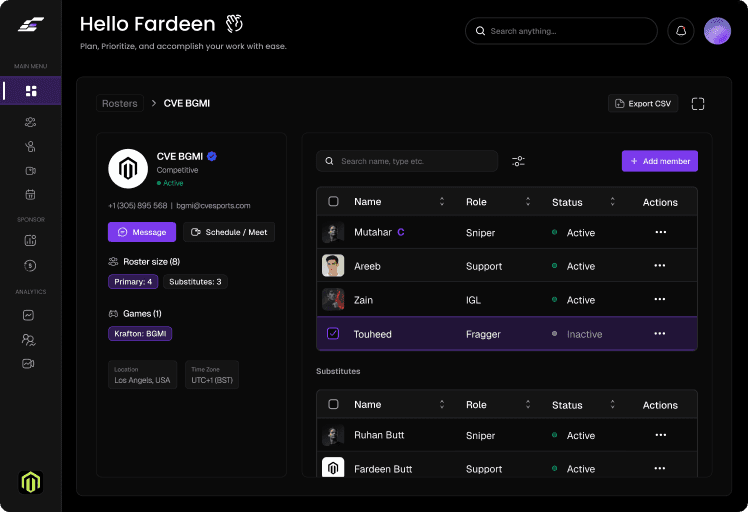Image resolution: width=748 pixels, height=512 pixels.
Task: Click the Time Zone UTC+1 (BST) box
Action: click(x=212, y=375)
